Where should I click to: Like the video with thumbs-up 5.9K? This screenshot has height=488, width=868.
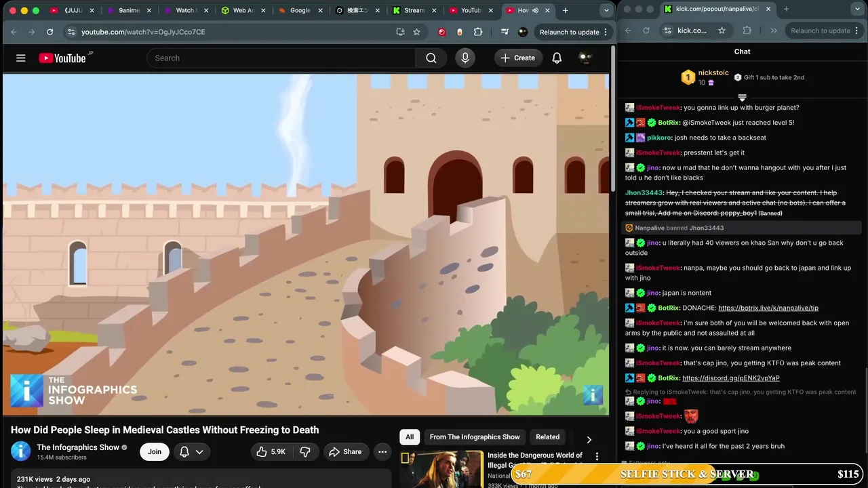(271, 452)
